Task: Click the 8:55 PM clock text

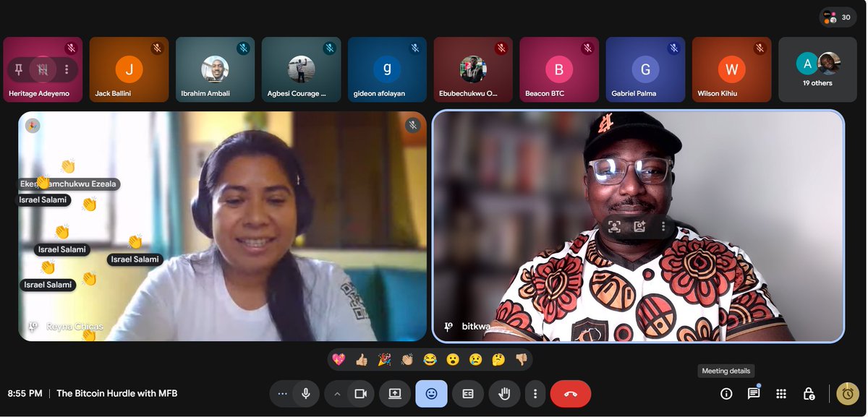Action: [25, 394]
